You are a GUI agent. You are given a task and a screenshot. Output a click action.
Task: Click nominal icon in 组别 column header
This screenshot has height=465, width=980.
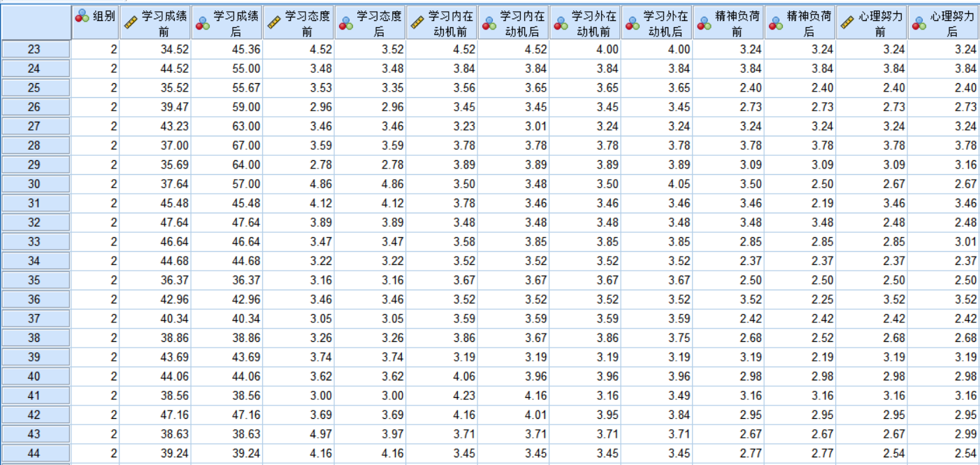82,15
